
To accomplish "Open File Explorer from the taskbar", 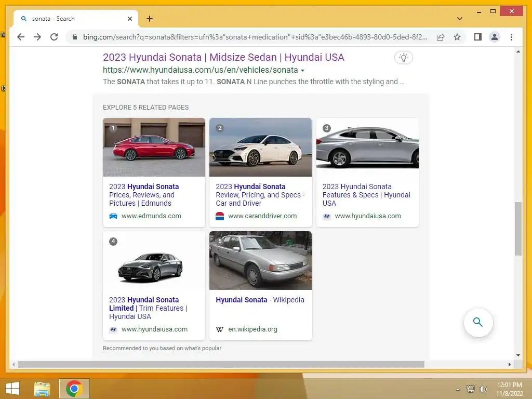I will tap(42, 389).
